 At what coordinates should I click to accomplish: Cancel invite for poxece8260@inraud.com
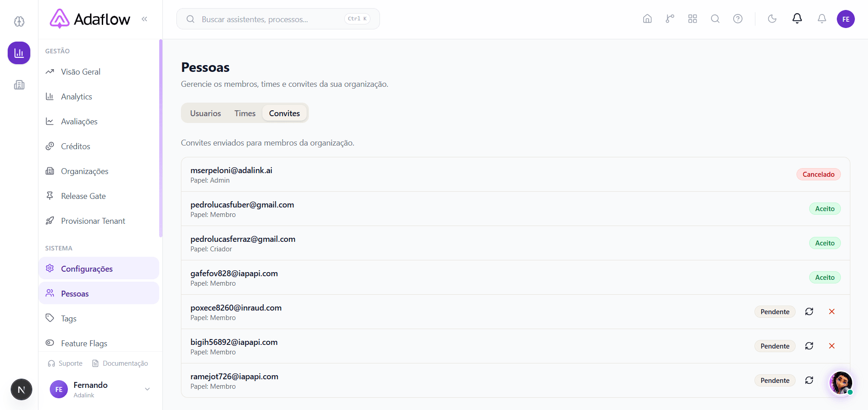(831, 311)
